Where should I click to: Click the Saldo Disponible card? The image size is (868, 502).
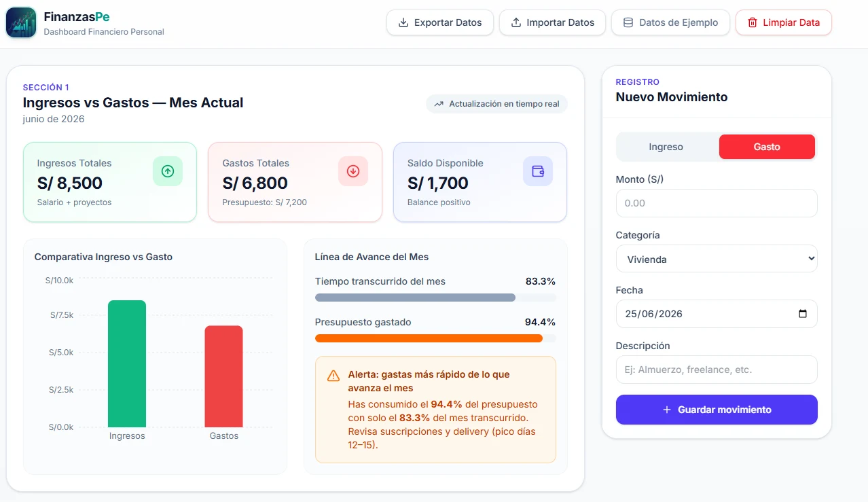pyautogui.click(x=480, y=182)
